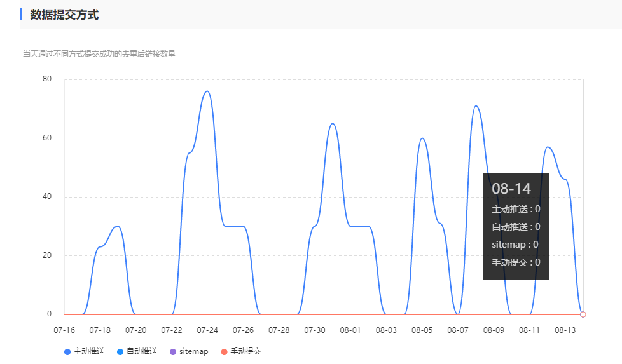
Task: Toggle the 主动推送 legend series
Action: 85,351
